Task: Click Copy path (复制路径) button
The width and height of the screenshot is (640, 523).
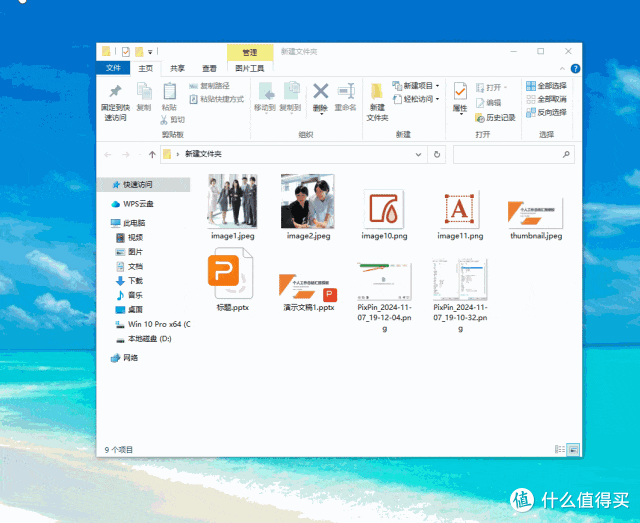Action: [x=209, y=86]
